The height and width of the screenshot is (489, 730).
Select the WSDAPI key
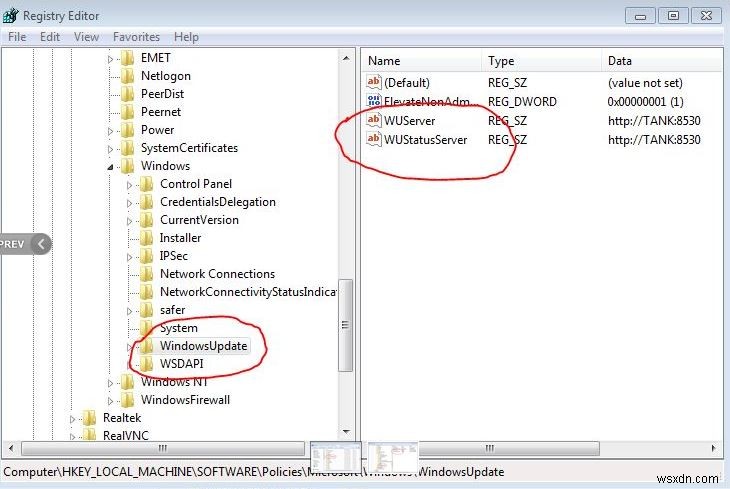[x=182, y=364]
